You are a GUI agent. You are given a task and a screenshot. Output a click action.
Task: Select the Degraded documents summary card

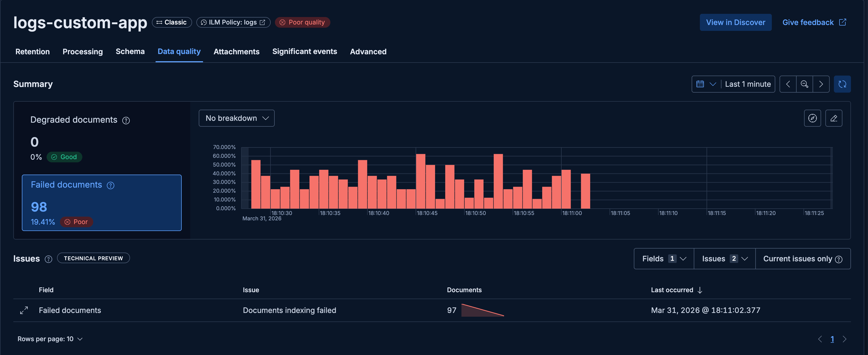tap(102, 138)
